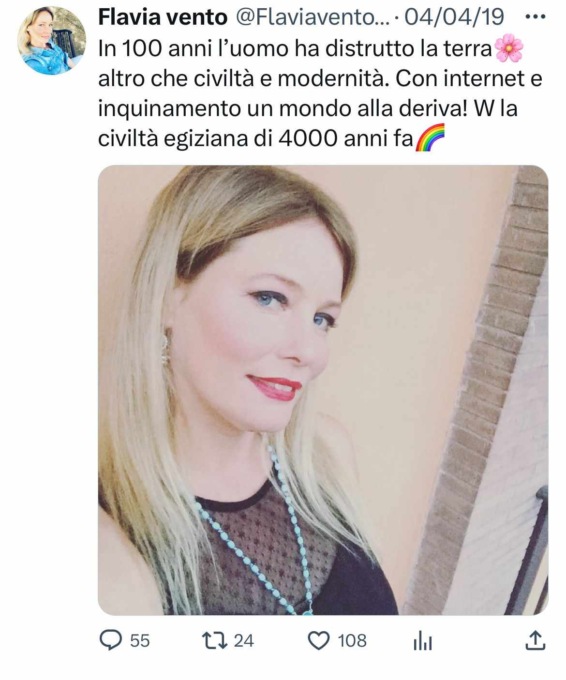Click the like count 108
Screen dimensions: 566x680
pos(352,641)
